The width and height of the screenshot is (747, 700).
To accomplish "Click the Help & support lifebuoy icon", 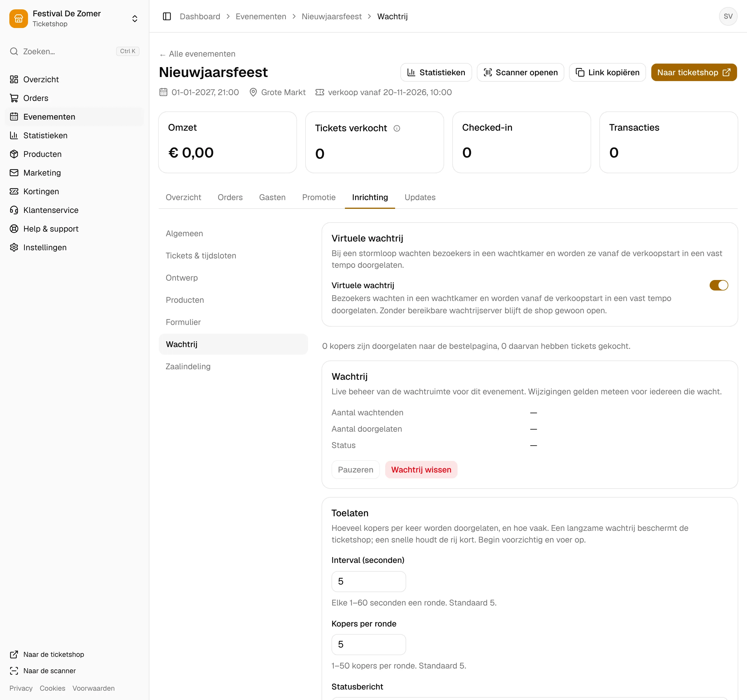I will point(14,229).
